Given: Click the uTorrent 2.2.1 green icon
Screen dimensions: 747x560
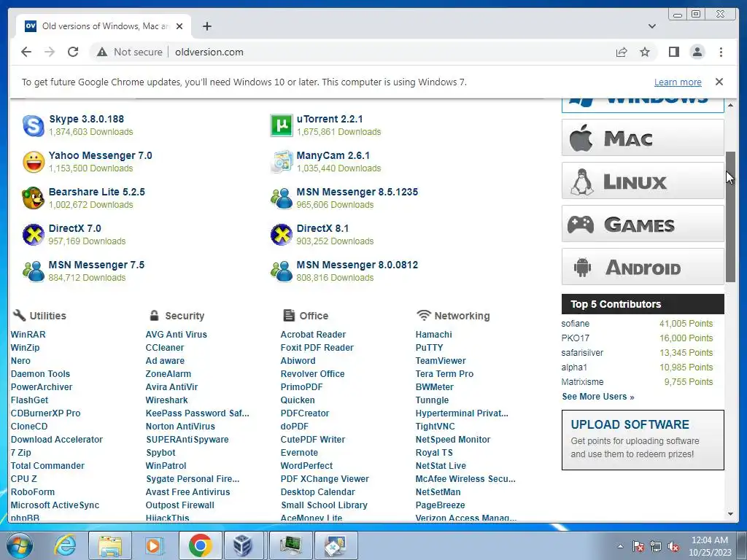Looking at the screenshot, I should click(x=281, y=125).
